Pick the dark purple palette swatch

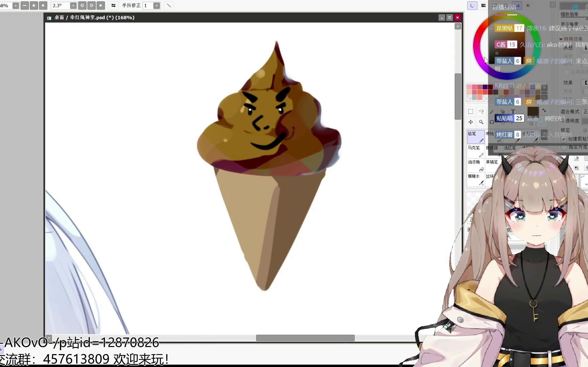(x=485, y=87)
